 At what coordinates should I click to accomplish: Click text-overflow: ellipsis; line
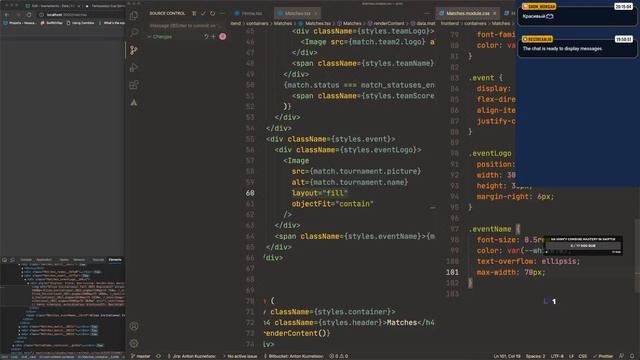pyautogui.click(x=528, y=262)
